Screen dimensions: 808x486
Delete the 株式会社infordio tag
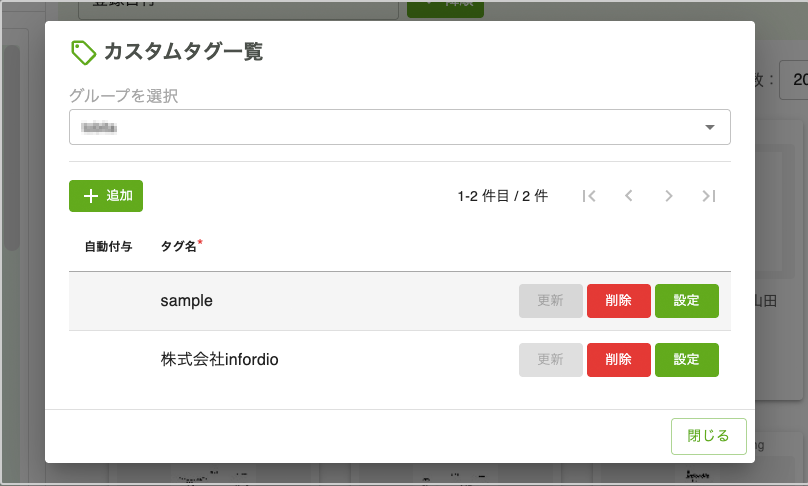coord(618,360)
